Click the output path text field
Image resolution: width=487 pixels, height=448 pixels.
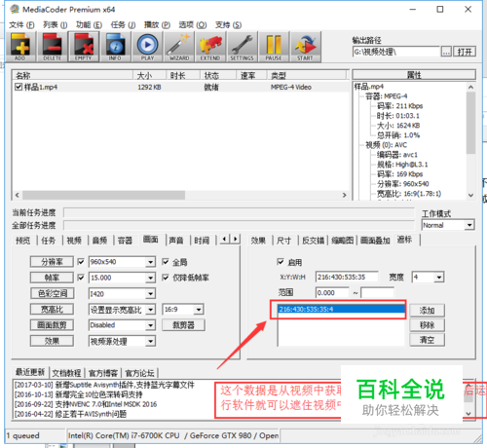[x=396, y=52]
